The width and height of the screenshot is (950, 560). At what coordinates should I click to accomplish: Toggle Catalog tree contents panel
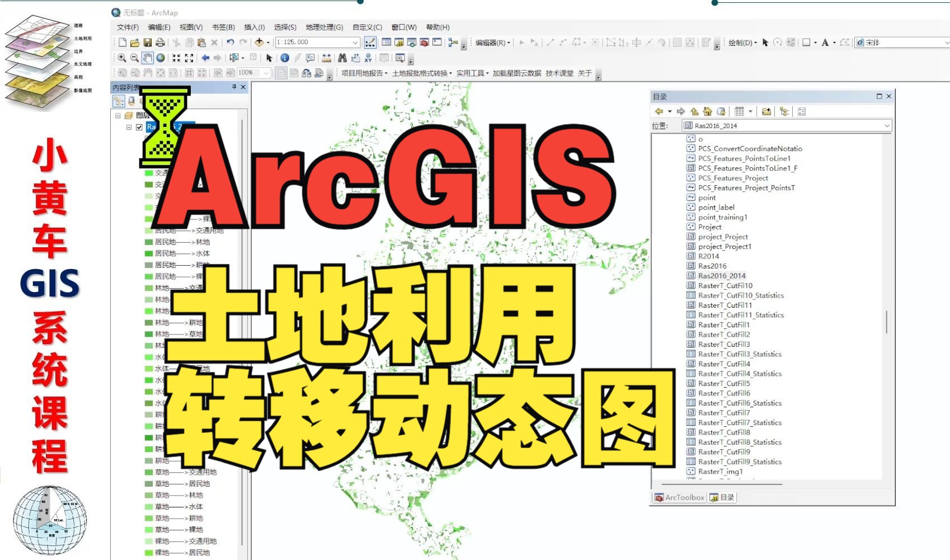point(784,111)
